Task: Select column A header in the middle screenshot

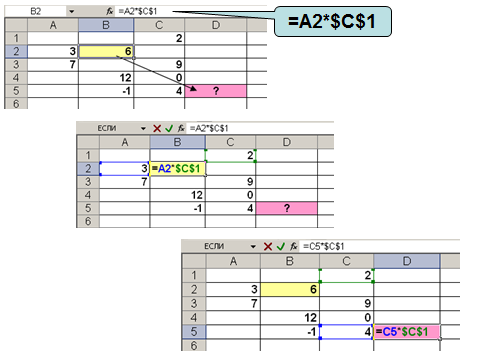Action: [125, 142]
